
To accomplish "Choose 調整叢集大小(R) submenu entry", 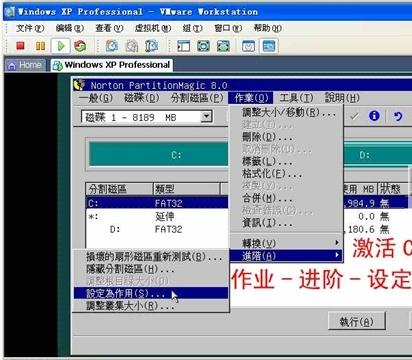I will [151, 305].
